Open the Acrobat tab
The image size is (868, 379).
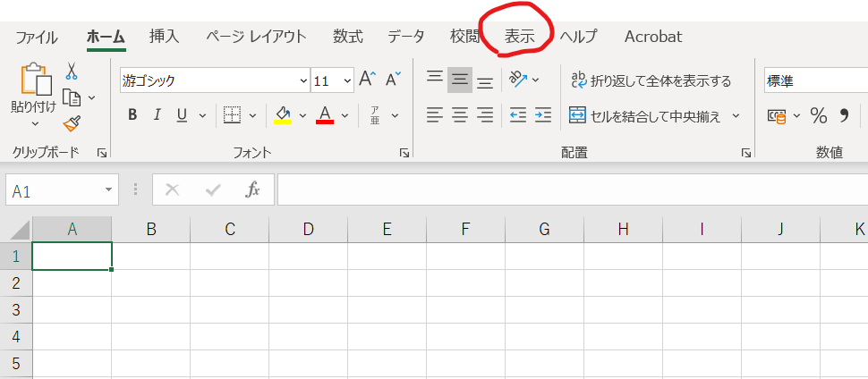coord(653,37)
